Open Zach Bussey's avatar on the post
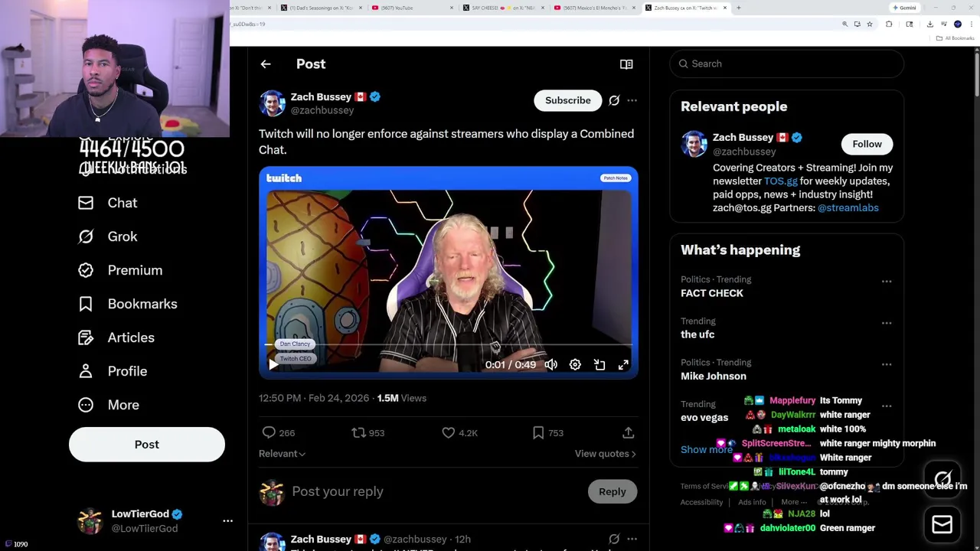Image resolution: width=980 pixels, height=551 pixels. pyautogui.click(x=272, y=103)
